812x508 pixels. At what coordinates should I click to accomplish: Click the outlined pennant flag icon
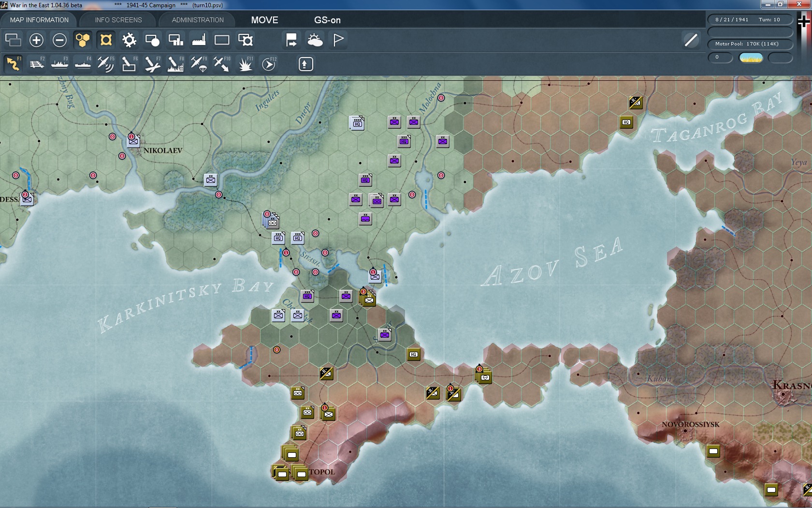click(338, 40)
